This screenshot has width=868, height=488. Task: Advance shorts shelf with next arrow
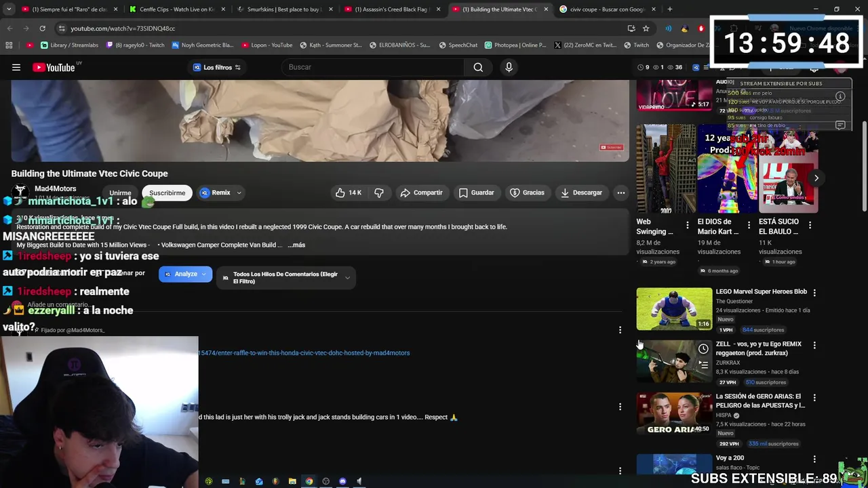[x=816, y=178]
